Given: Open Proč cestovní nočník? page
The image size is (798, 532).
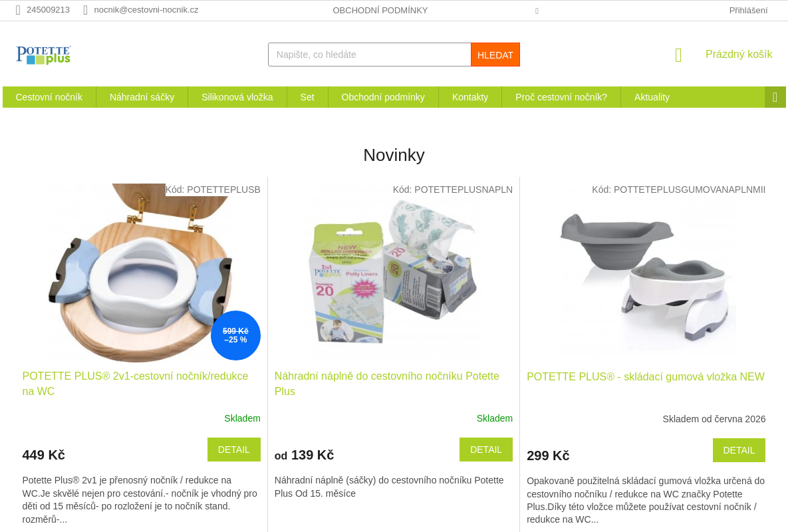Looking at the screenshot, I should pyautogui.click(x=561, y=97).
